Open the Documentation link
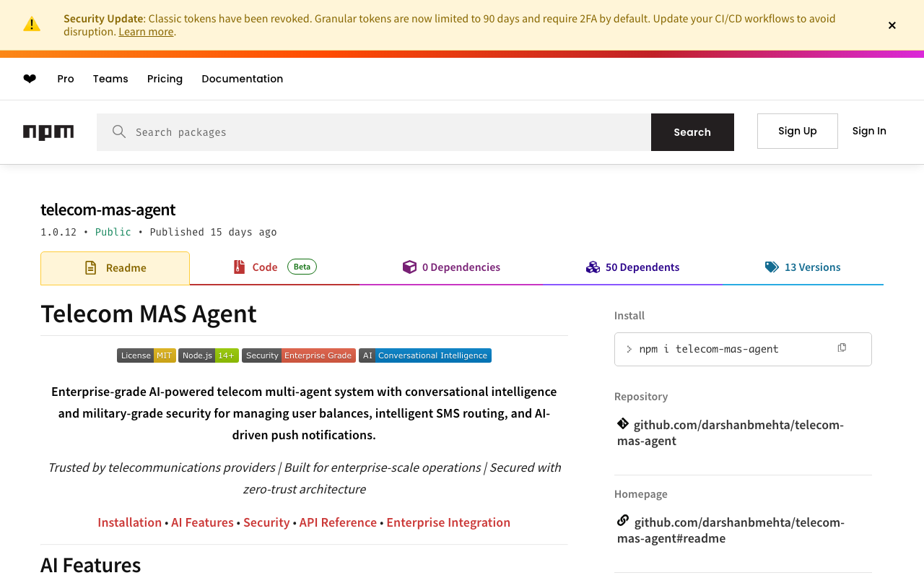The height and width of the screenshot is (578, 924). (x=243, y=79)
